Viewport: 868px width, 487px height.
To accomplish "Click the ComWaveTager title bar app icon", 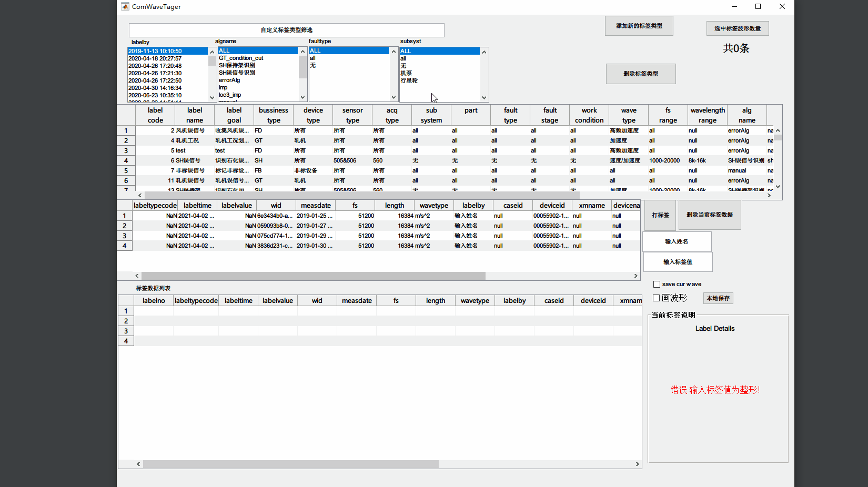I will click(125, 6).
